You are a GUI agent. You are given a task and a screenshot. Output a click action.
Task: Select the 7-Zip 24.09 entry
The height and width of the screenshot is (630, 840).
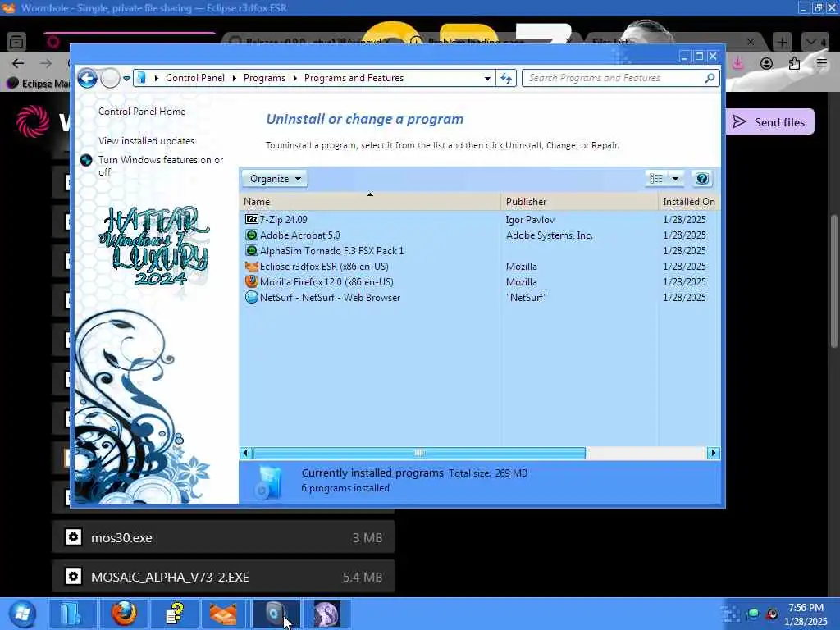283,220
